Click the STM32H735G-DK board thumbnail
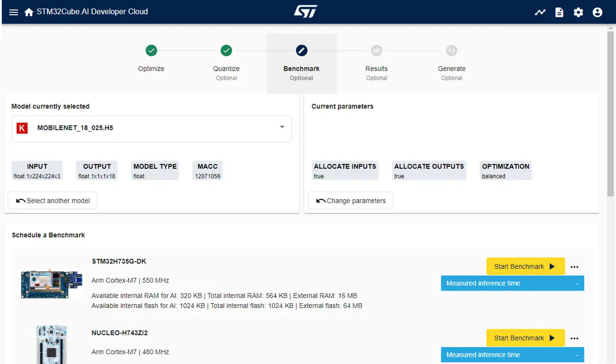The width and height of the screenshot is (616, 364). tap(52, 284)
